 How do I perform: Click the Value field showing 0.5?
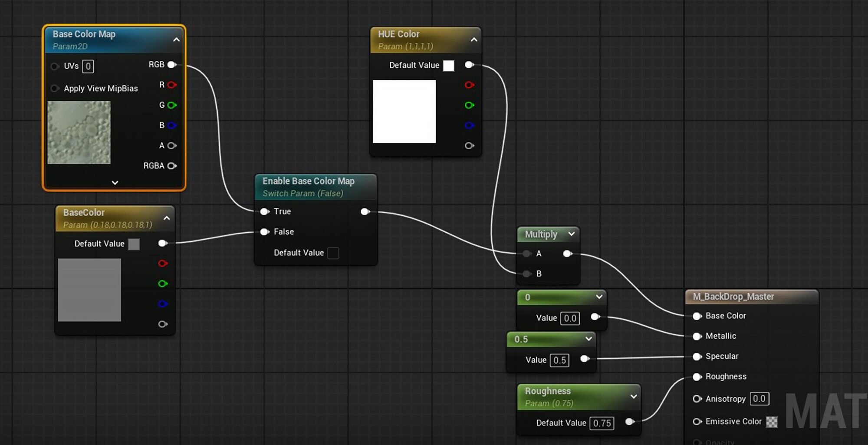click(559, 360)
